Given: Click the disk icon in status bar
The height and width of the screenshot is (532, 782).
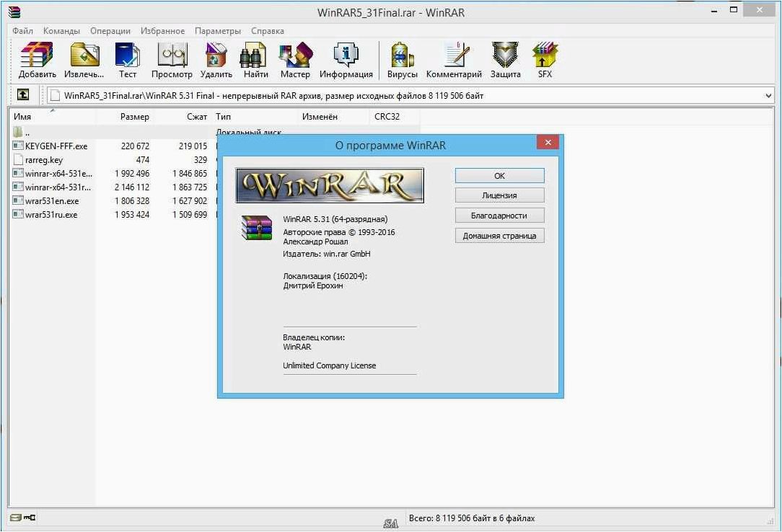Looking at the screenshot, I should click(15, 518).
